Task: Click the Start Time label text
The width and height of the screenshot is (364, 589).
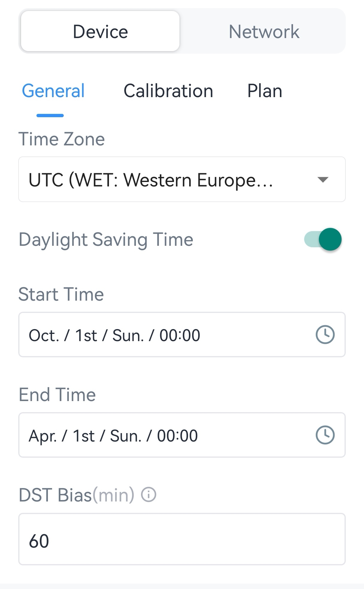Action: pyautogui.click(x=61, y=294)
